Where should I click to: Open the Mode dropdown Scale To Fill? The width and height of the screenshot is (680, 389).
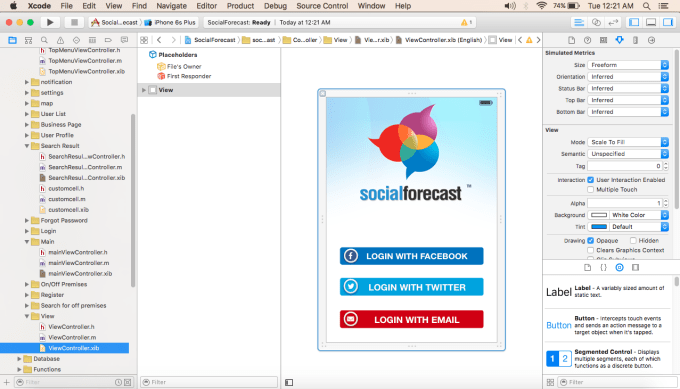click(628, 142)
